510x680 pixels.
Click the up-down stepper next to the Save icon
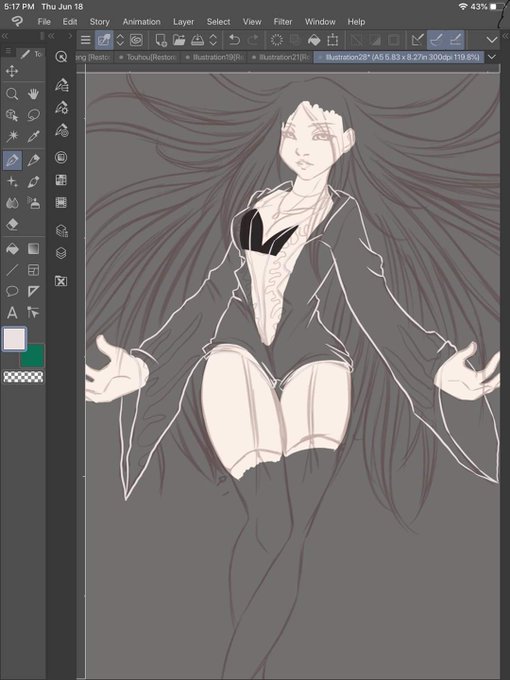(213, 40)
